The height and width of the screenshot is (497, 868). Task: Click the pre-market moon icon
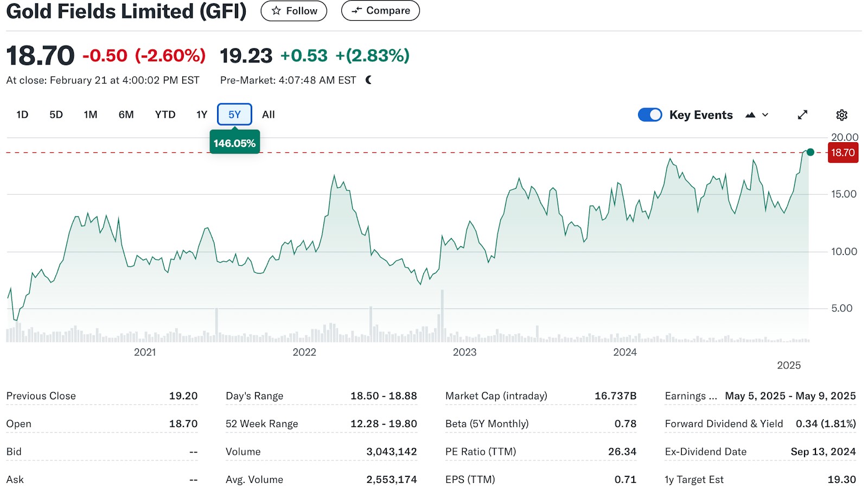tap(369, 80)
